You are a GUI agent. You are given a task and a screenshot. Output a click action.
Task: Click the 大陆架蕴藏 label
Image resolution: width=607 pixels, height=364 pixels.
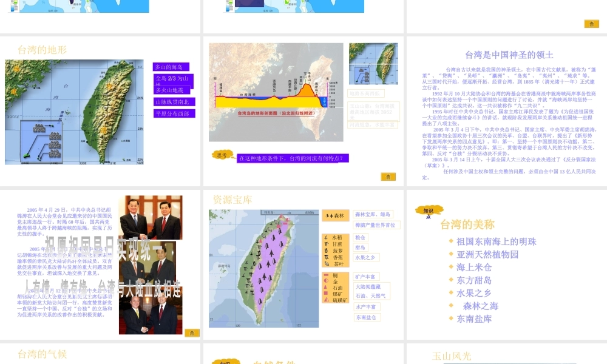368,286
